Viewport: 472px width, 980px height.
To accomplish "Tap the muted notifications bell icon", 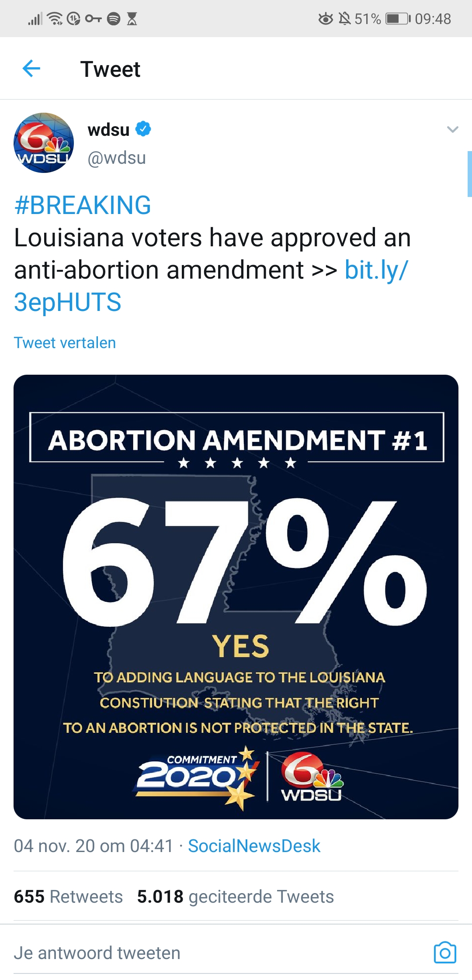I will click(x=345, y=19).
